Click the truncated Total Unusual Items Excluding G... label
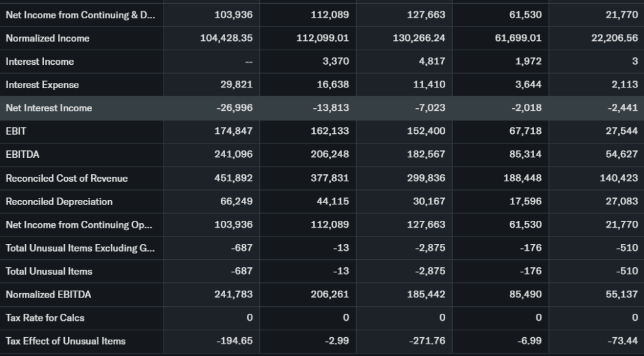The width and height of the screenshot is (644, 356). pos(80,248)
